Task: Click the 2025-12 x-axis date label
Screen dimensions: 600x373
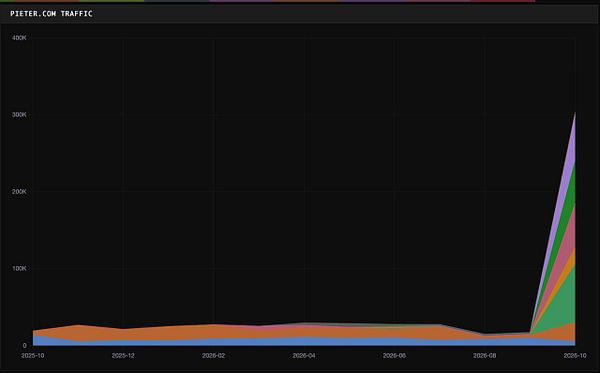Action: (123, 356)
